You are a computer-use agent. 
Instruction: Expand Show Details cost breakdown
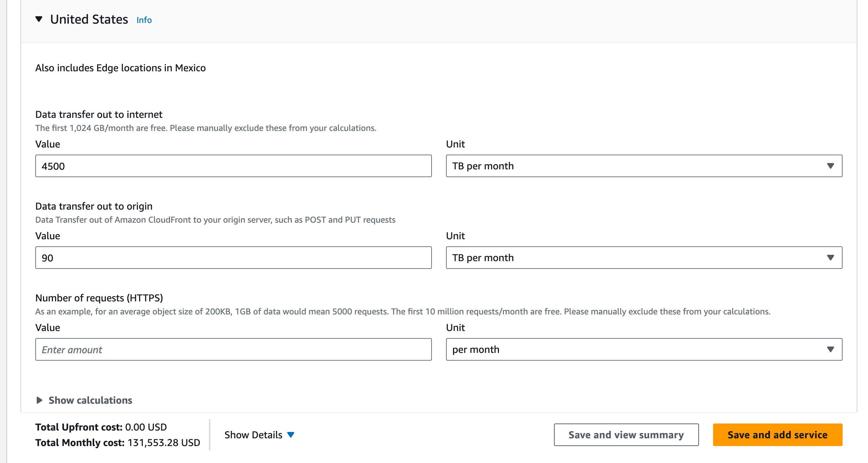(x=253, y=435)
